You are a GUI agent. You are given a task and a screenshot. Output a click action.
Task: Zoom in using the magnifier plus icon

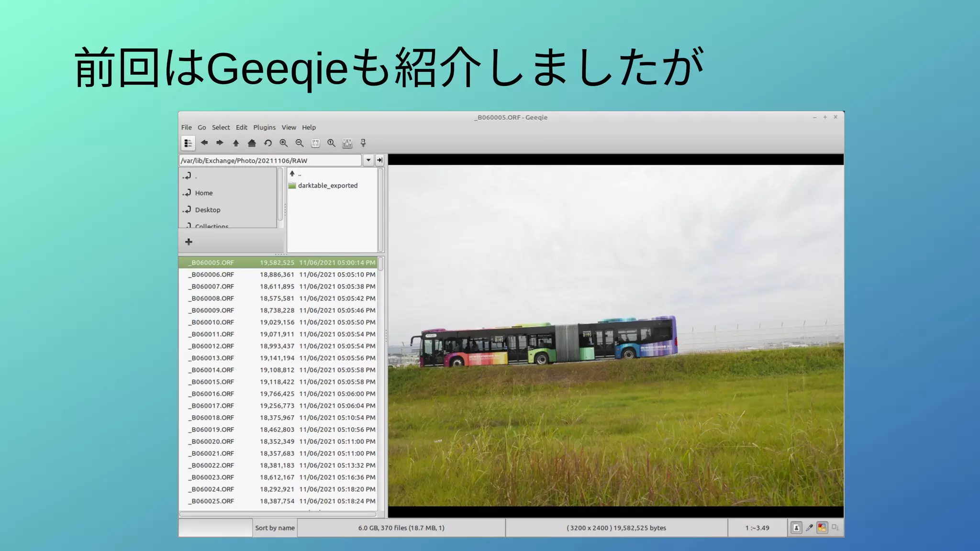(284, 143)
